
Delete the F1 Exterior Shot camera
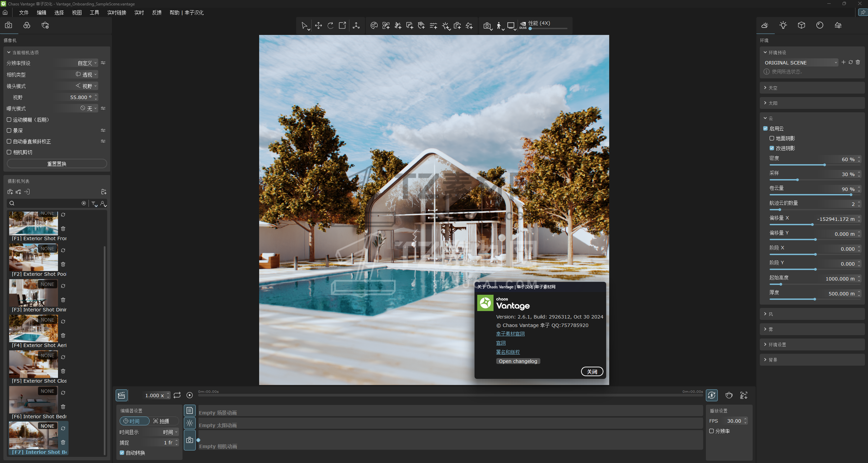[63, 229]
